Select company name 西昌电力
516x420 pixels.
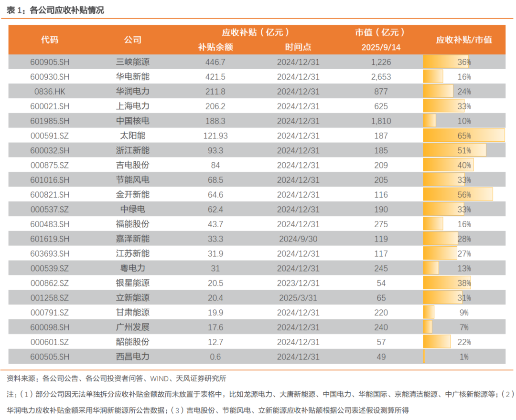(133, 357)
